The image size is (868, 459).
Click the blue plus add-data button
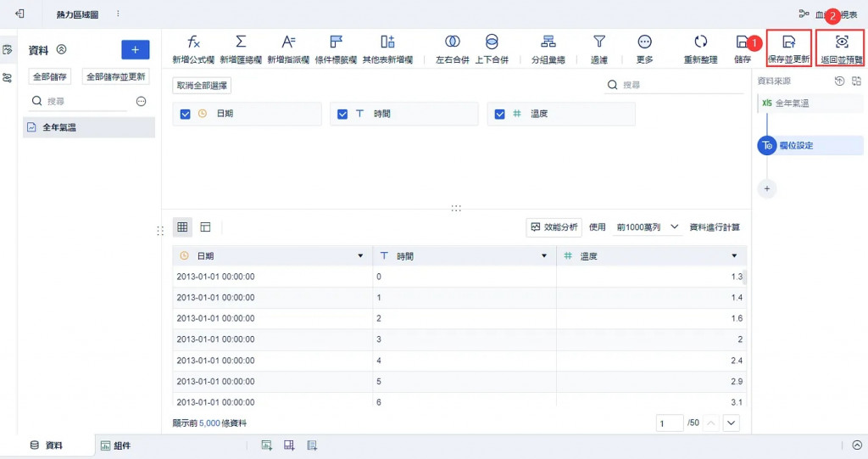tap(135, 50)
